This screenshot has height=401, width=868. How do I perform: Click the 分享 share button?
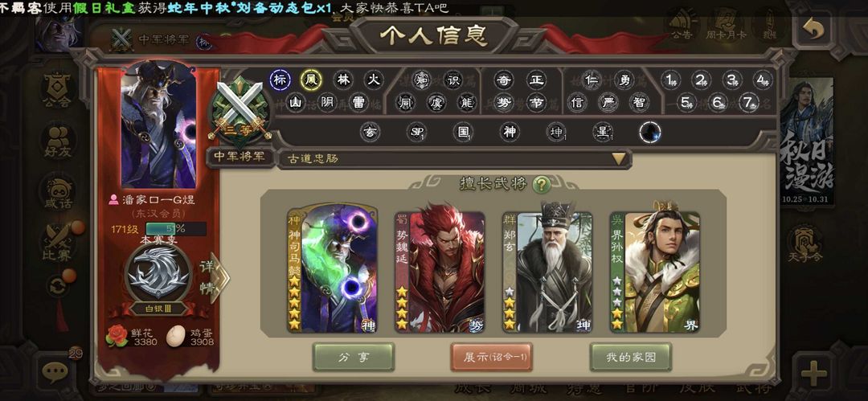coord(353,358)
